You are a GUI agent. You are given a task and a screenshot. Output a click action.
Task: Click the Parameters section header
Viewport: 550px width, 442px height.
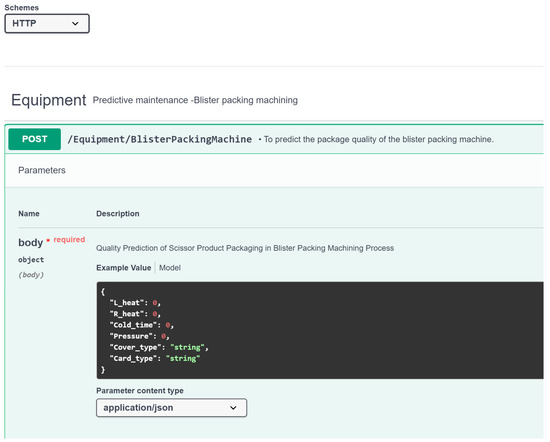42,170
